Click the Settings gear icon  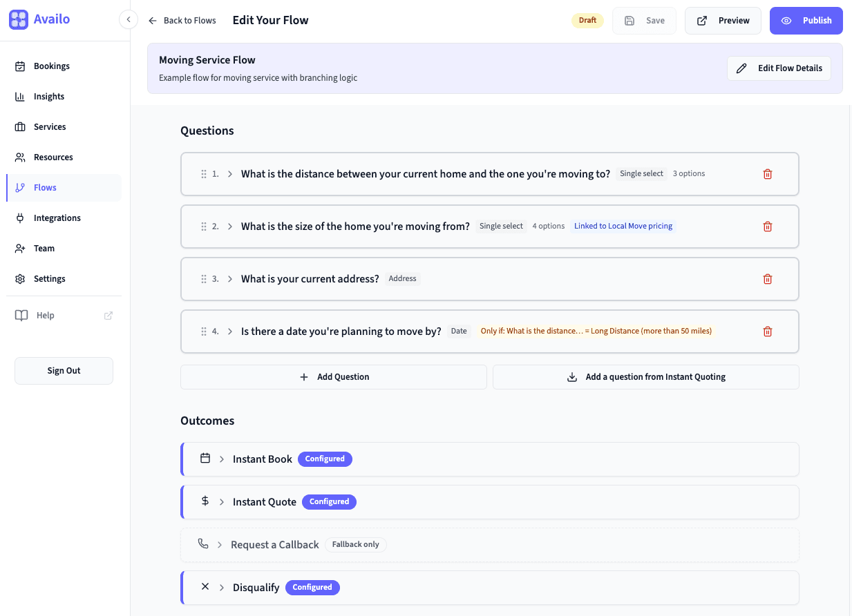(19, 278)
